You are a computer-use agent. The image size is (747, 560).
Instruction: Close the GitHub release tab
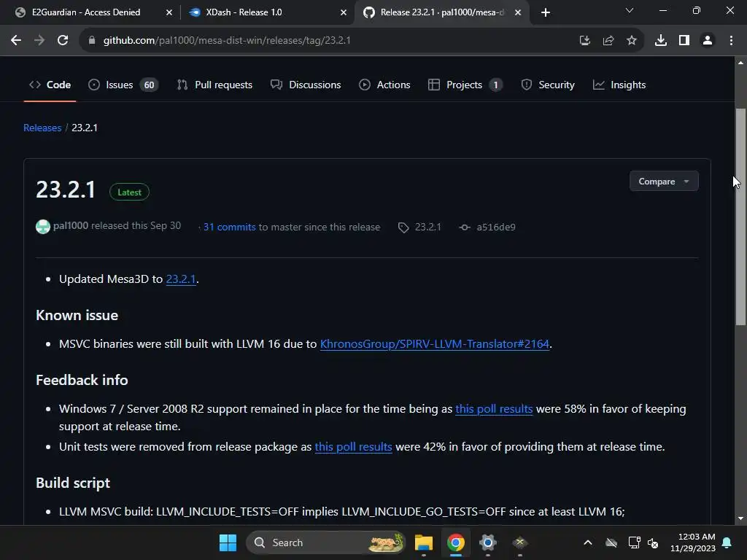518,12
